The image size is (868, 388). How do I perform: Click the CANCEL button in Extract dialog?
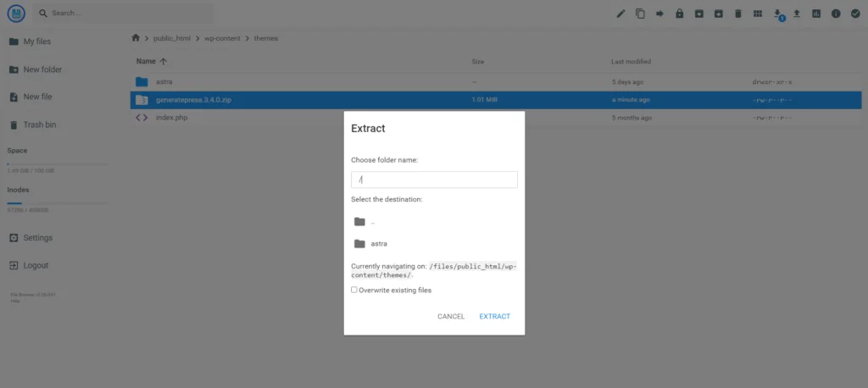[x=451, y=317]
